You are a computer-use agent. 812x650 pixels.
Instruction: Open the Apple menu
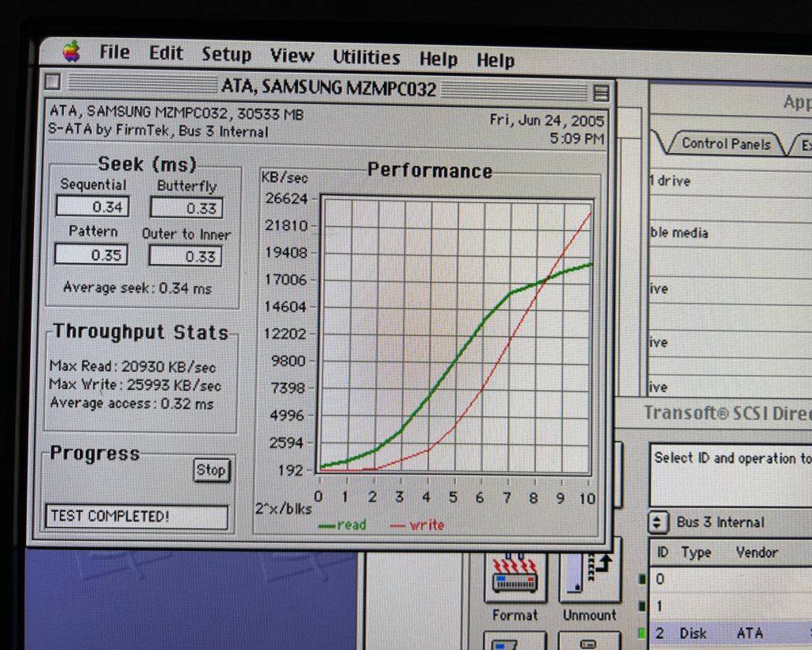click(72, 52)
